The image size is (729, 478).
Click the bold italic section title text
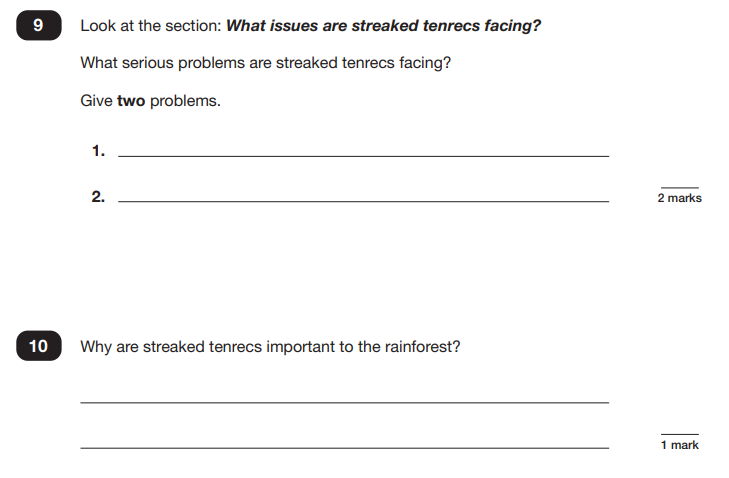coord(384,26)
